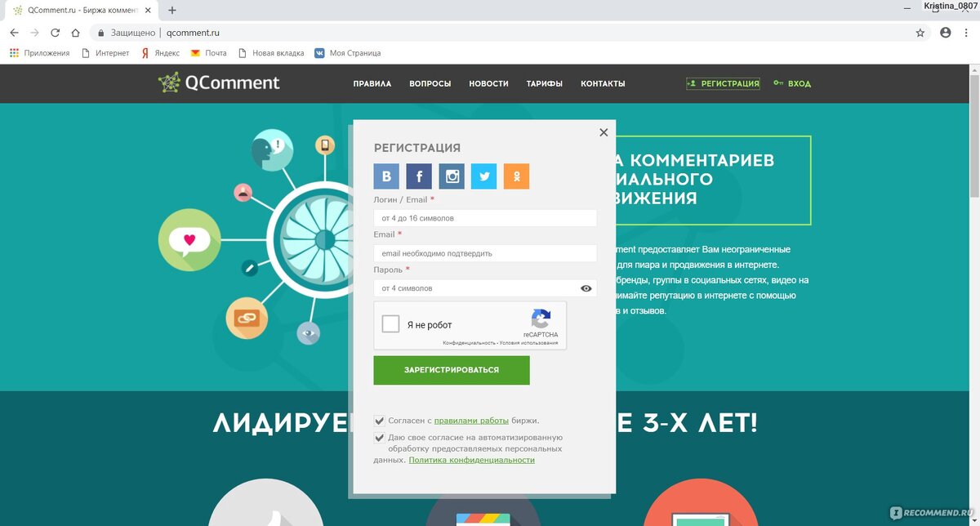Reload the page in browser toolbar
The height and width of the screenshot is (526, 980).
pos(56,33)
